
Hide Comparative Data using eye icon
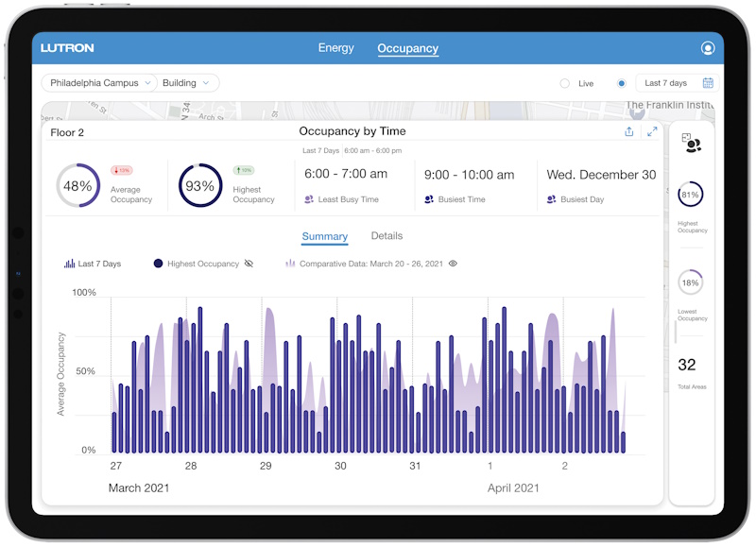tap(453, 264)
